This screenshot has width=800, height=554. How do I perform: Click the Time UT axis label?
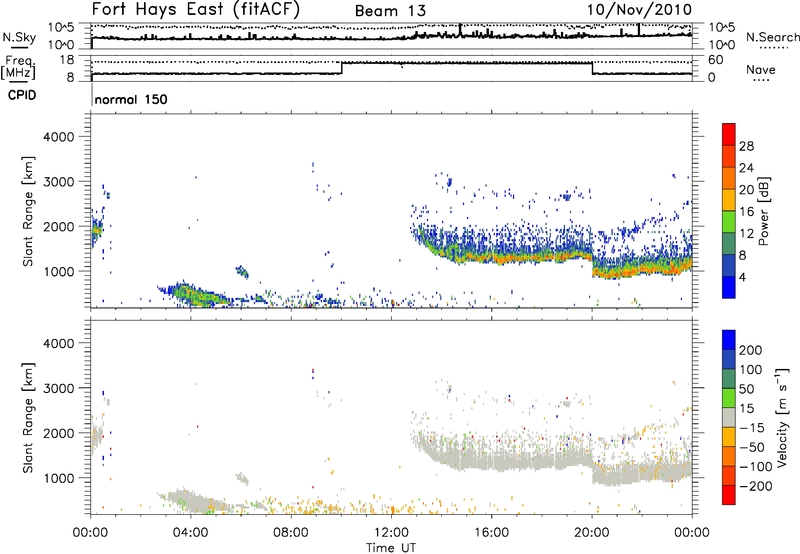tap(391, 547)
